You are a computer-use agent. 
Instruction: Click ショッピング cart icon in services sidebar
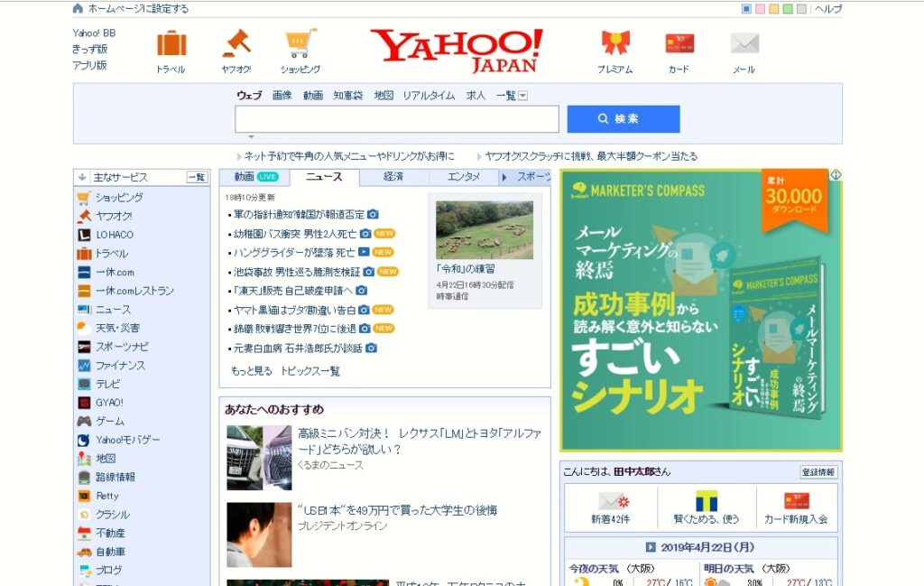84,198
